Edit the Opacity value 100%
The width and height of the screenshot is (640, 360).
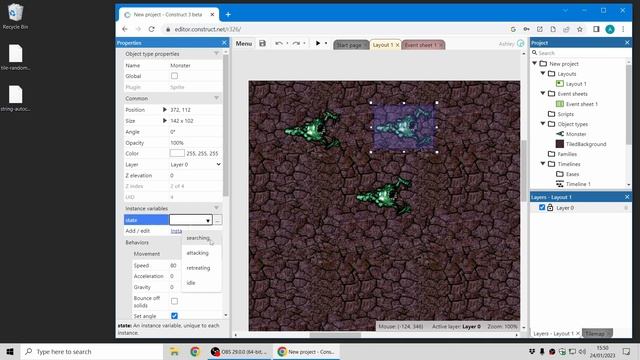click(196, 142)
